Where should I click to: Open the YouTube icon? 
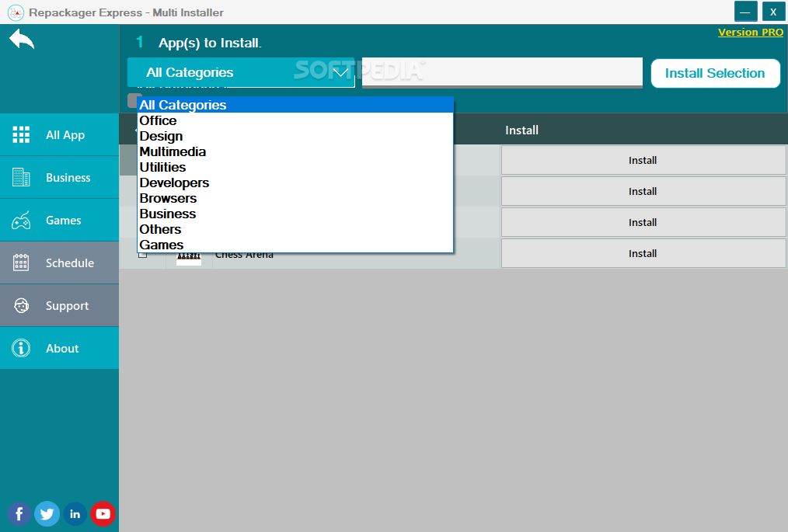(103, 513)
